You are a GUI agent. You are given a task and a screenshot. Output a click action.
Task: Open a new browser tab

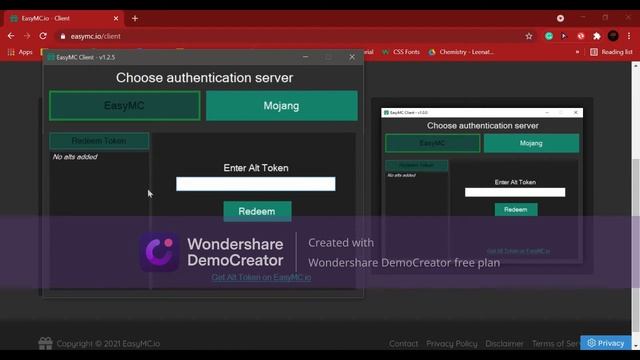[135, 18]
